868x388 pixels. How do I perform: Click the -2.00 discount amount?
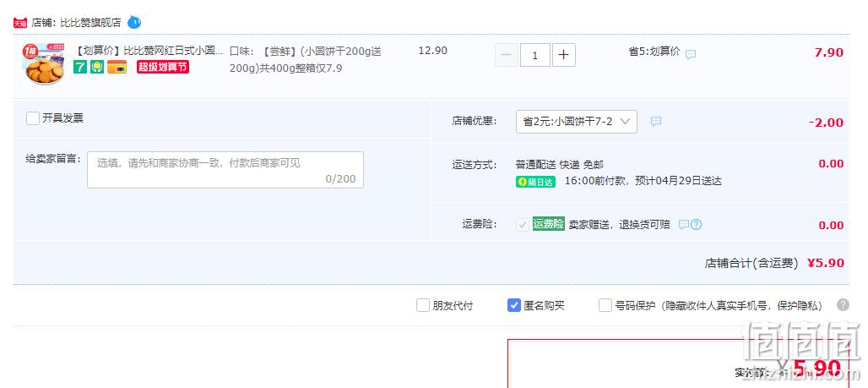point(826,123)
